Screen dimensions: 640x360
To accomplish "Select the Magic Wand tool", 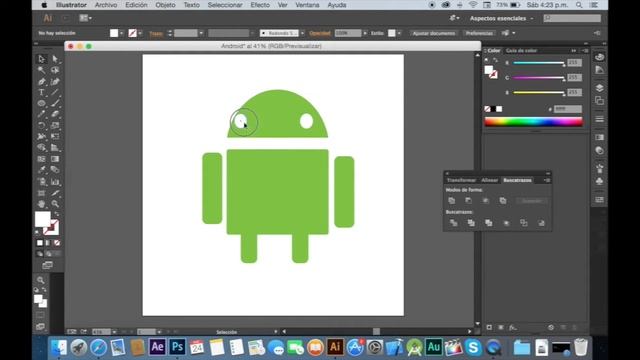I will 41,70.
